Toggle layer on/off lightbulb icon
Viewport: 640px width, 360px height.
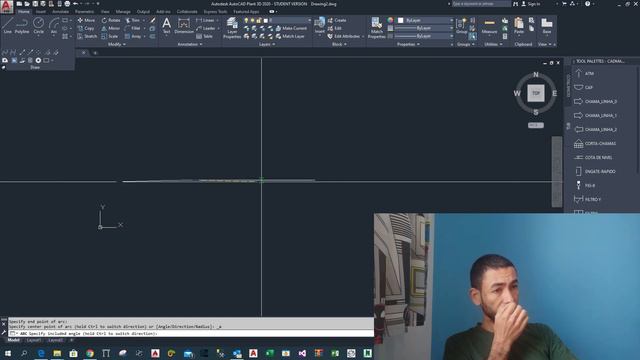point(246,20)
